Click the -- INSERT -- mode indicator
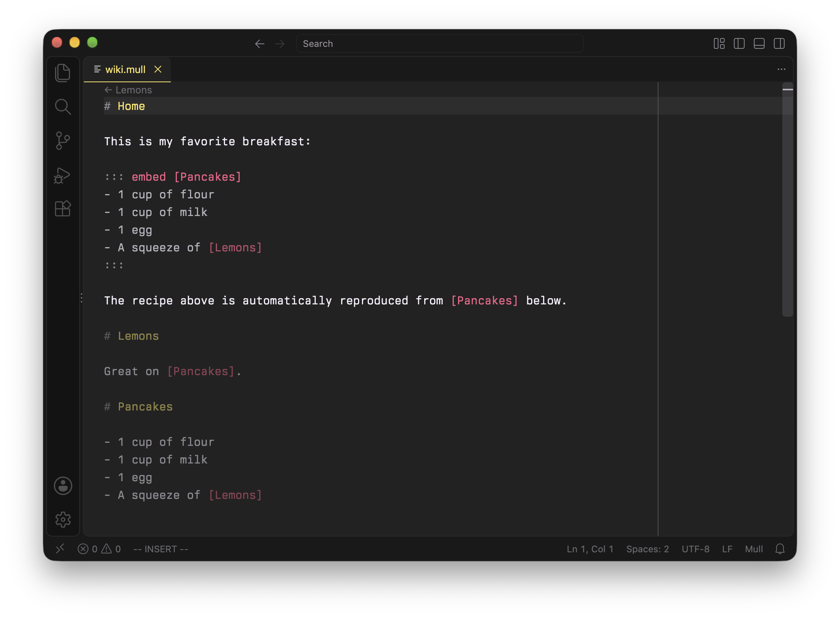This screenshot has width=840, height=618. click(161, 549)
